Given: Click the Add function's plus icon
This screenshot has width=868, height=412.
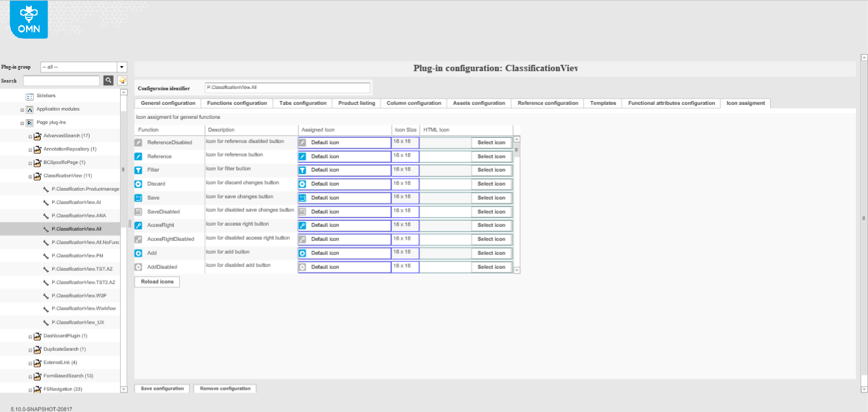Looking at the screenshot, I should click(x=138, y=252).
